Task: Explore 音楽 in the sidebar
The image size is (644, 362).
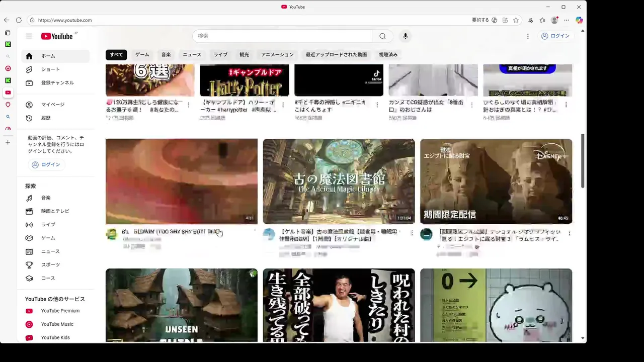Action: (x=55, y=198)
